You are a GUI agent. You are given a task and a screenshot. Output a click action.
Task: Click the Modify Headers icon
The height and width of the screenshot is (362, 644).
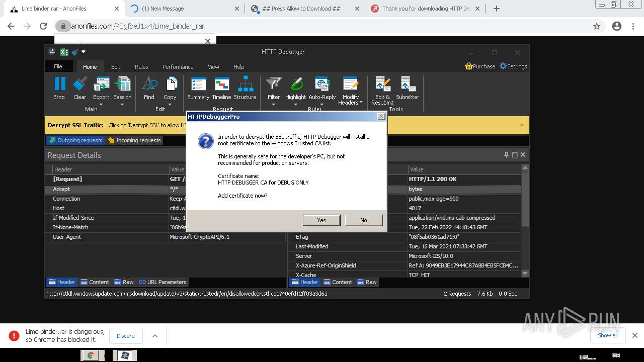351,83
